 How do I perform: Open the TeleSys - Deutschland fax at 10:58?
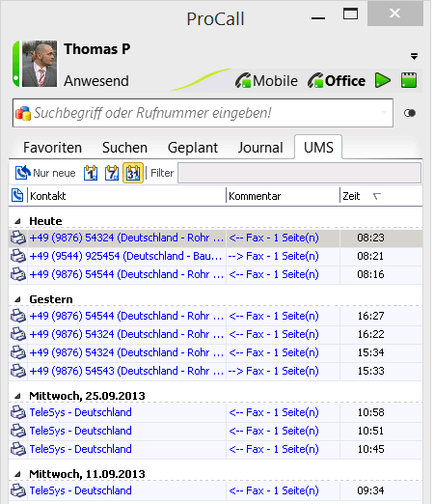pyautogui.click(x=215, y=412)
